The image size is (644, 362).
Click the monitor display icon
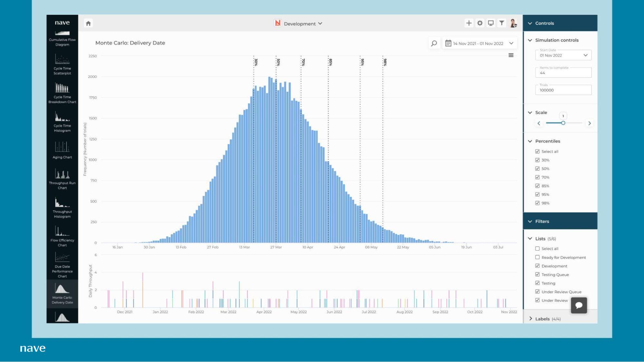pos(491,23)
